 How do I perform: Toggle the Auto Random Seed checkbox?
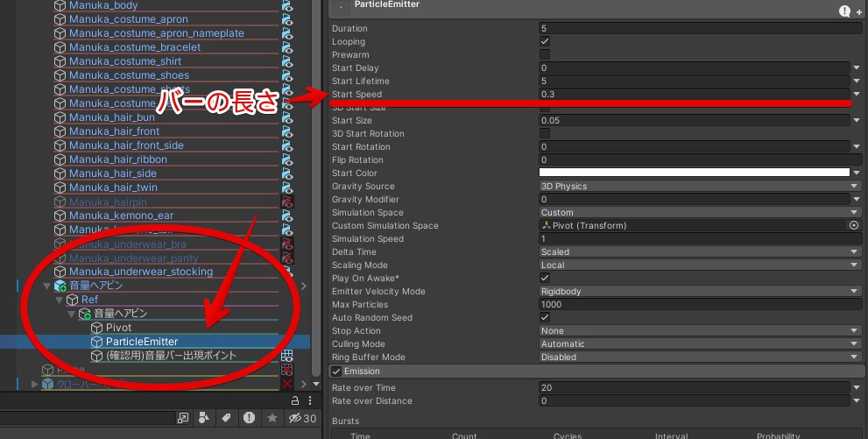tap(545, 317)
